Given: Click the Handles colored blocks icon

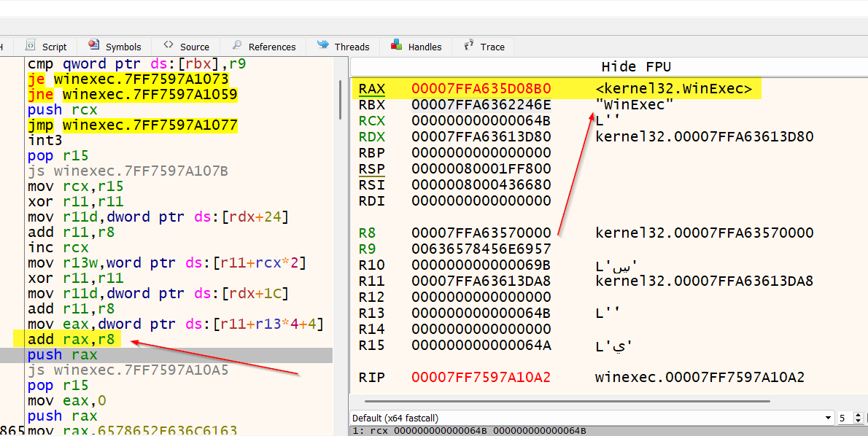Looking at the screenshot, I should 396,45.
